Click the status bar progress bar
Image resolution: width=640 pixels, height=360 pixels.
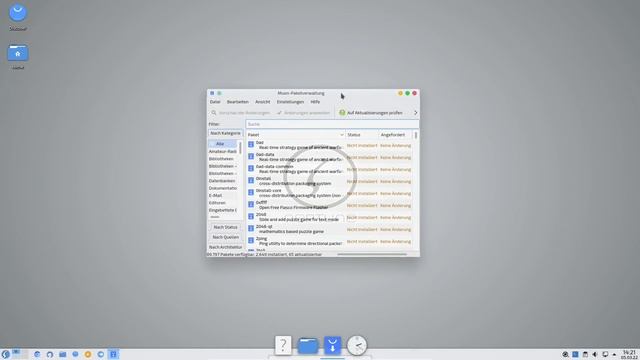pyautogui.click(x=372, y=254)
